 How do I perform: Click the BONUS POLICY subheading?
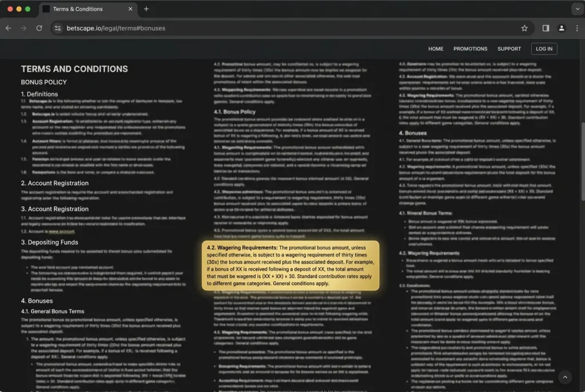(x=43, y=82)
